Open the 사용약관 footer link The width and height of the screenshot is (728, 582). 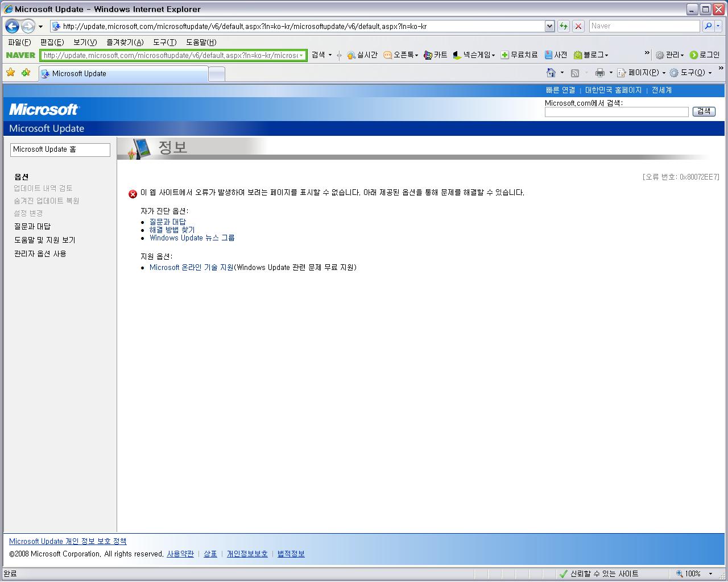click(x=180, y=554)
